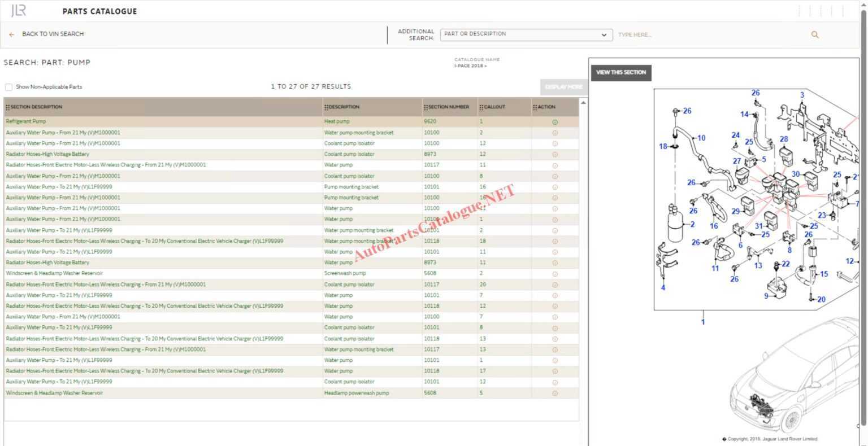868x446 pixels.
Task: Click the back arrow icon
Action: 12,34
